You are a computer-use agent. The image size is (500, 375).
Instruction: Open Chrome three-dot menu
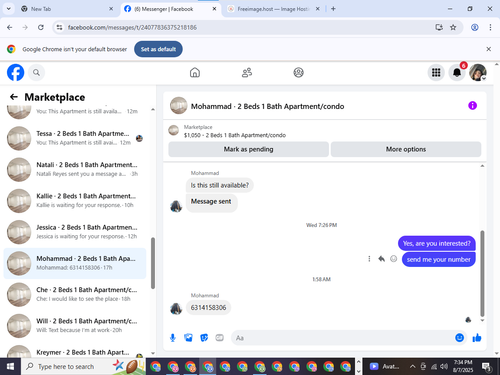coord(490,27)
